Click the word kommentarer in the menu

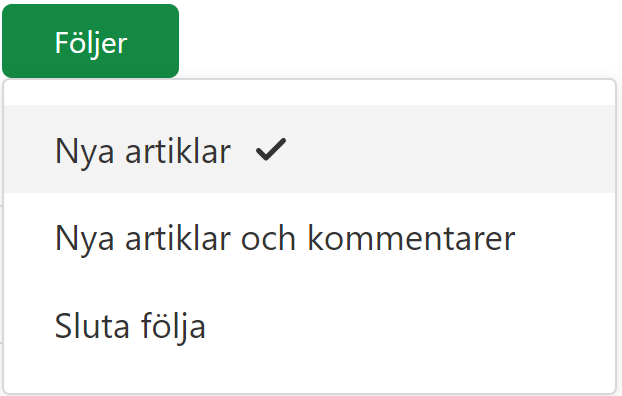pos(411,238)
